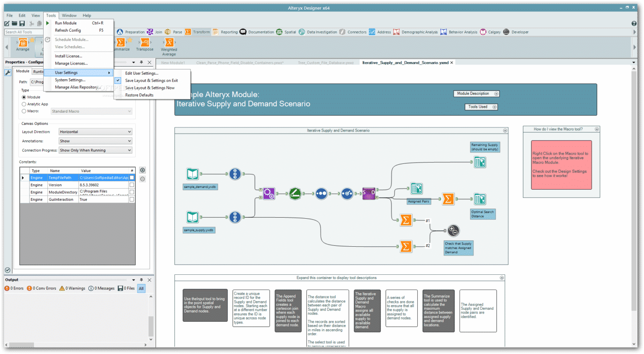Collapse the Iterative Supply and Demand container
The image size is (644, 354).
pos(505,130)
